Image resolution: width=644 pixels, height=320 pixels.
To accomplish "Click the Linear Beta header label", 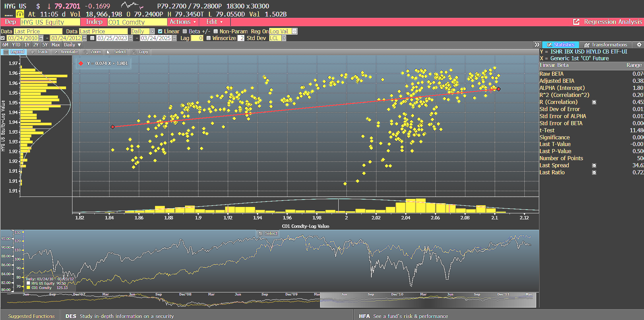I will coord(554,65).
